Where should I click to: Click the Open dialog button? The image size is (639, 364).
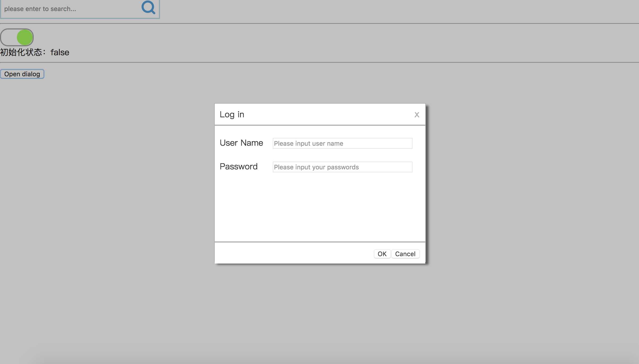point(22,74)
